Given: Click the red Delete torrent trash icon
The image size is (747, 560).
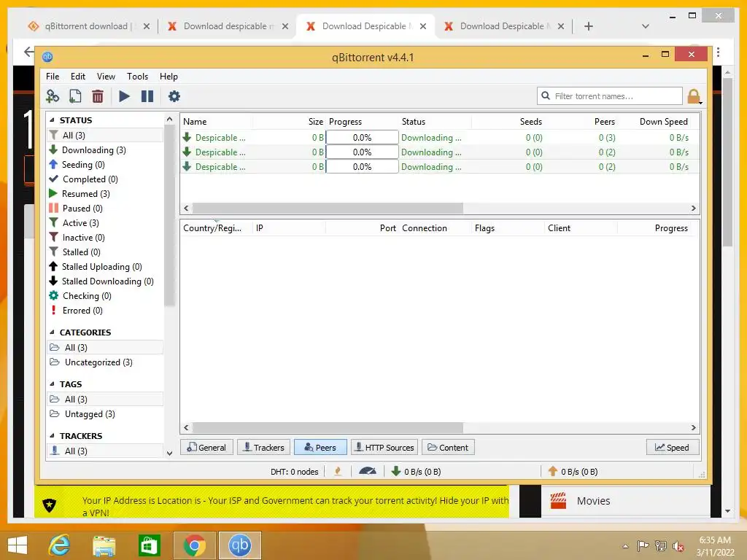Looking at the screenshot, I should point(98,96).
